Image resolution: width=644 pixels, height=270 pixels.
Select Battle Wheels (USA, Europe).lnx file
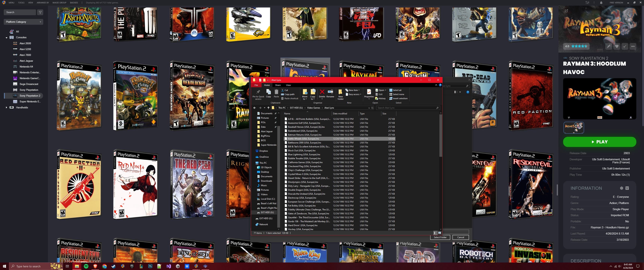339,139
